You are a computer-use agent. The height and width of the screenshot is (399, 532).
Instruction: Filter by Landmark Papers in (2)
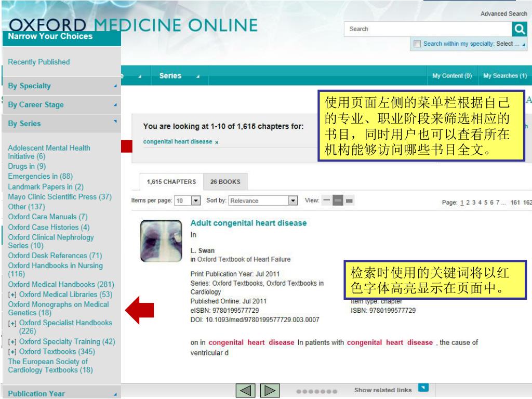[46, 187]
